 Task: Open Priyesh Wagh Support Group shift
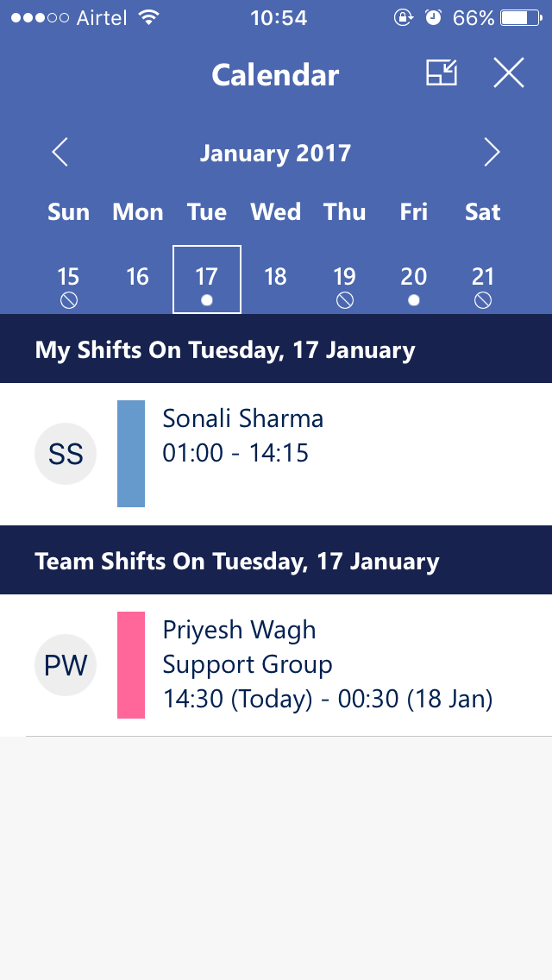tap(328, 665)
